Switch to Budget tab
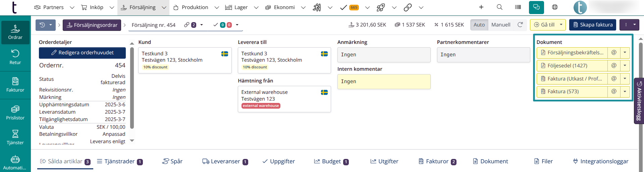 pyautogui.click(x=331, y=162)
